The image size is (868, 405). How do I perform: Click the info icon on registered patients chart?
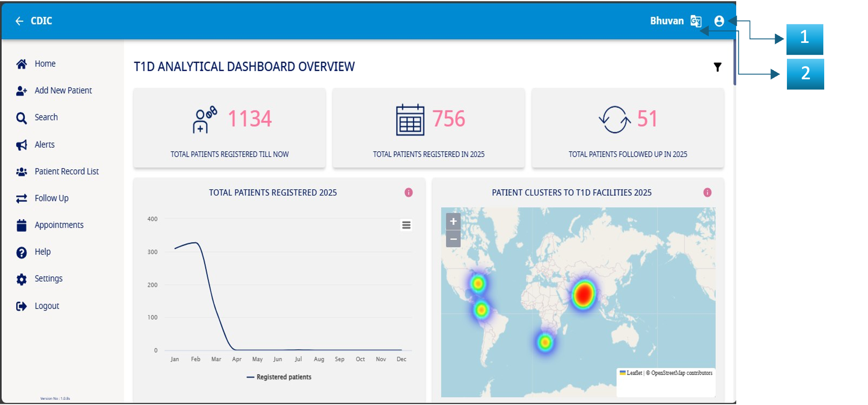pyautogui.click(x=408, y=192)
